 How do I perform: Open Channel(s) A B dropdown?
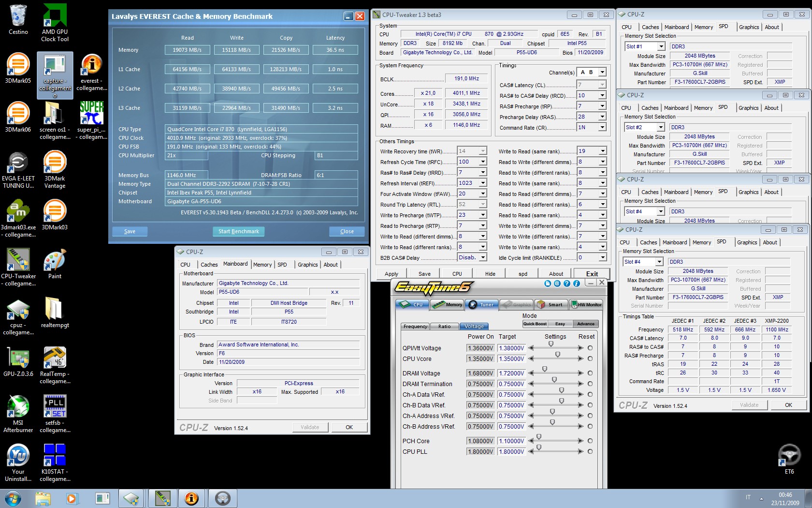tap(602, 72)
